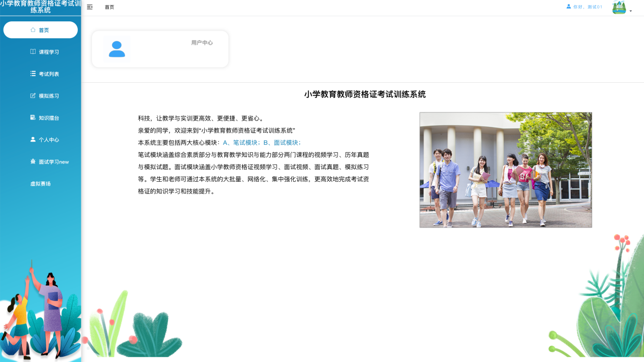Click the user avatar picture at top right
Screen dimensions: 644x362
coord(619,7)
